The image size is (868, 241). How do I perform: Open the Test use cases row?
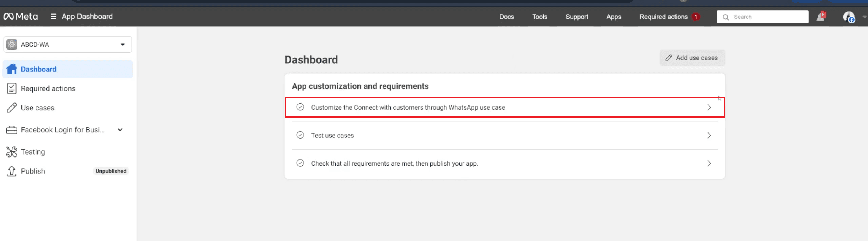(505, 136)
